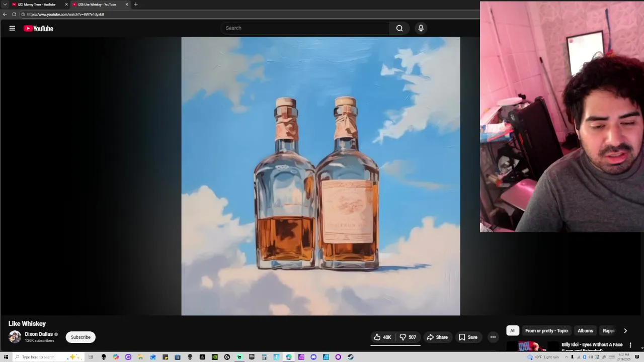644x362 pixels.
Task: Open more actions three-dot menu beside Save
Action: click(493, 337)
